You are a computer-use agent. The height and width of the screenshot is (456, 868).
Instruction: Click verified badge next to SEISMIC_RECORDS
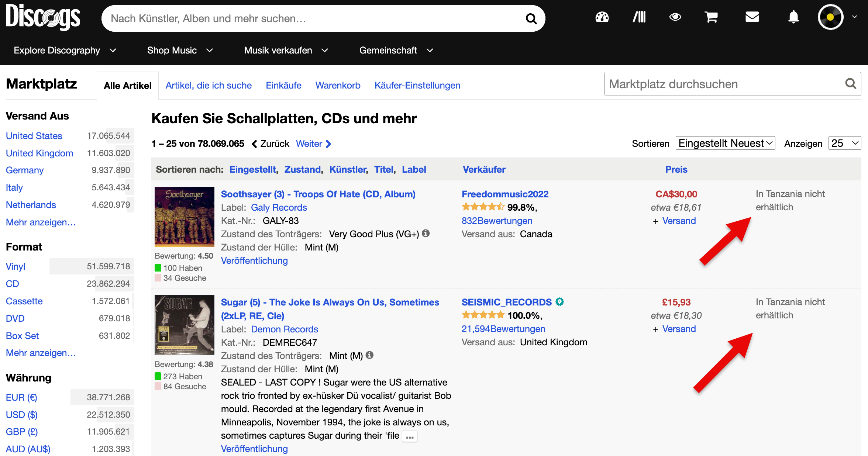[x=560, y=302]
